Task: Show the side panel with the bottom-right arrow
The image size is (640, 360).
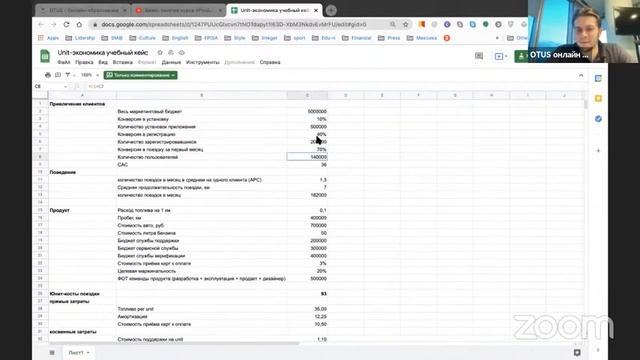Action: (598, 350)
